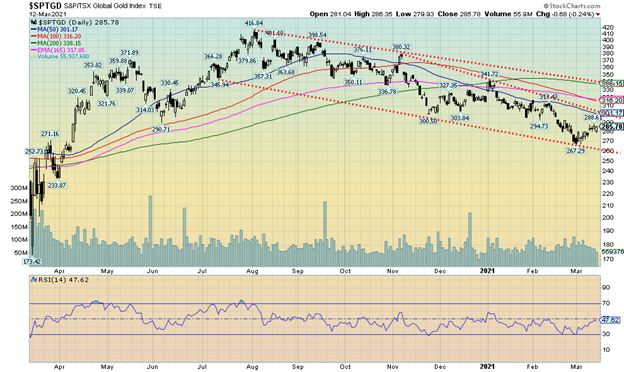Click the 267.29 low price label
This screenshot has height=372, width=624.
pos(575,151)
